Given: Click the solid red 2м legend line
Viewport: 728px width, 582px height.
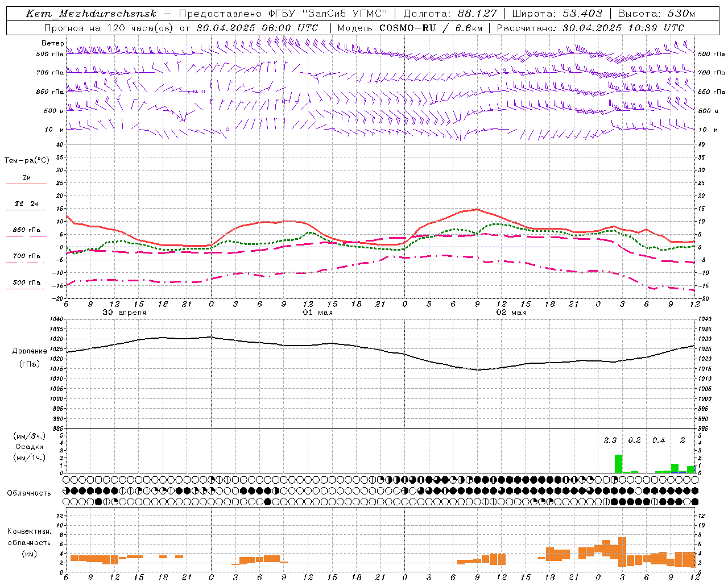Looking at the screenshot, I should [26, 184].
